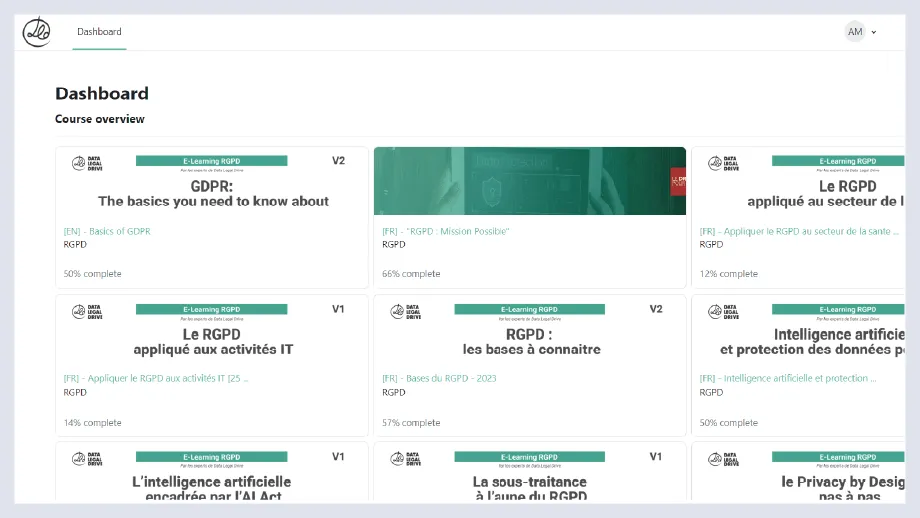This screenshot has height=518, width=920.
Task: Open the [FR] - "RGPD : Mission Possible" link
Action: tap(445, 231)
